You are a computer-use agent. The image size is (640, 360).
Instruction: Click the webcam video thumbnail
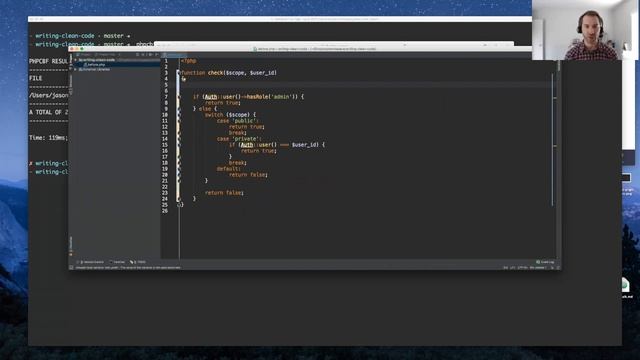[x=586, y=30]
